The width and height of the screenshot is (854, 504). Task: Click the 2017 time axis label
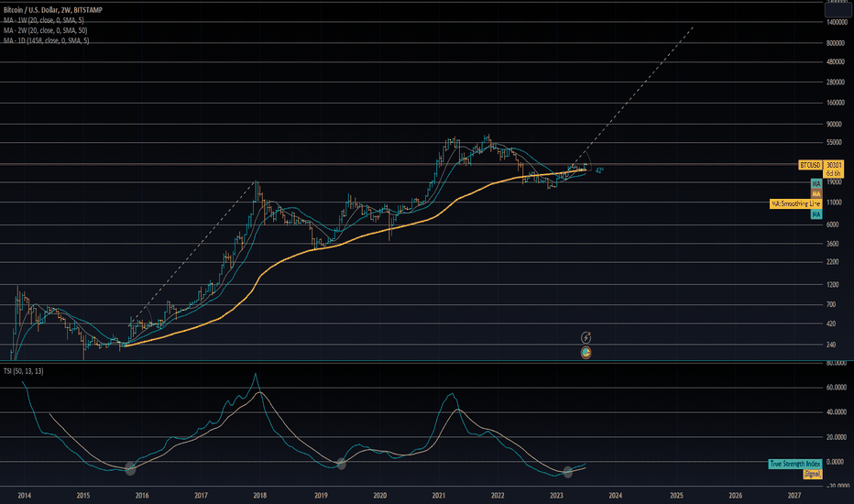pyautogui.click(x=201, y=495)
